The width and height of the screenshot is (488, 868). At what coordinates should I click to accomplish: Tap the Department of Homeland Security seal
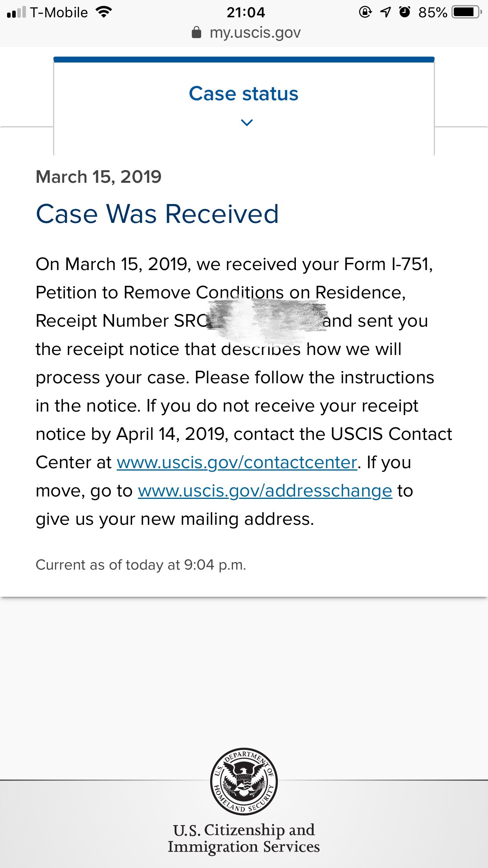[244, 782]
